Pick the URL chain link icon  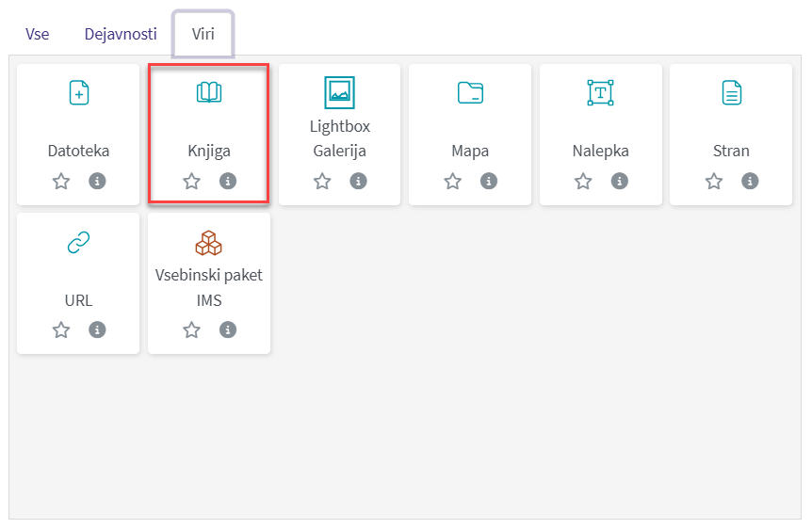79,243
